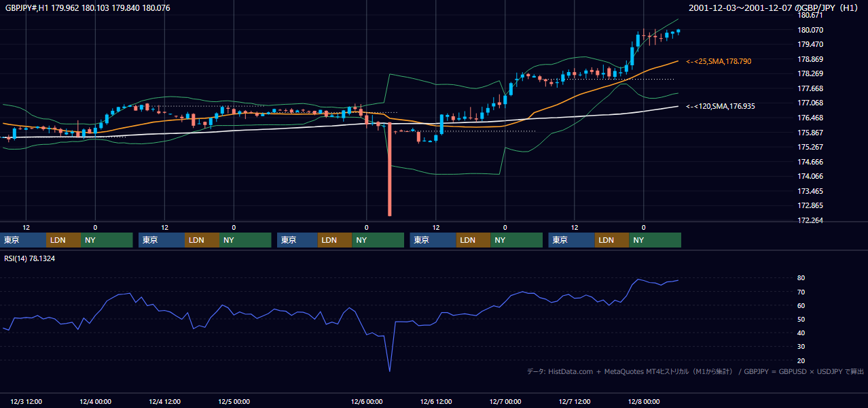Click the leftmost LDN session block
Screen dimensions: 868x408
pos(64,240)
